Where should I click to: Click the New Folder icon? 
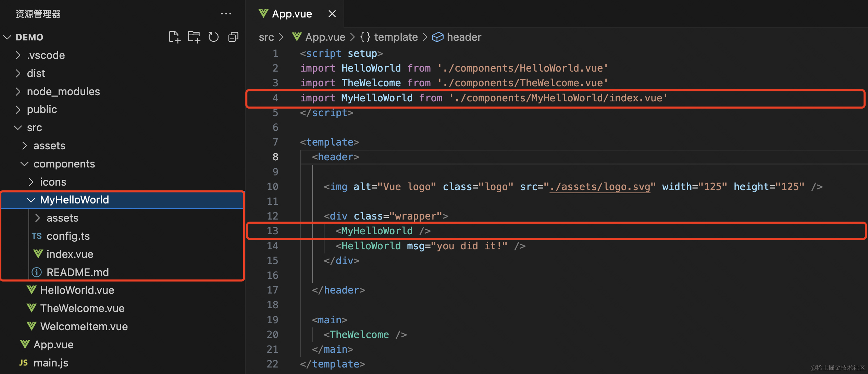[x=194, y=37]
